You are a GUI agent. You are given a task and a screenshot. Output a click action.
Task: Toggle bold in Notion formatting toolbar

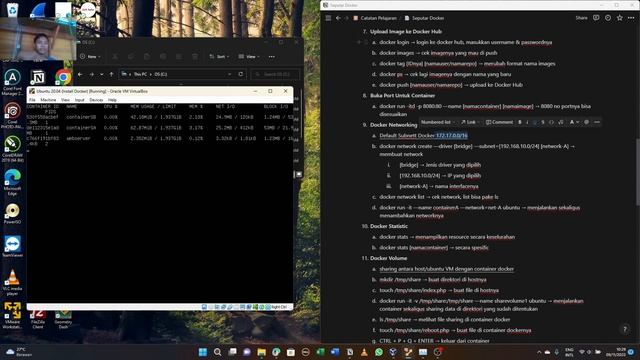tap(520, 122)
